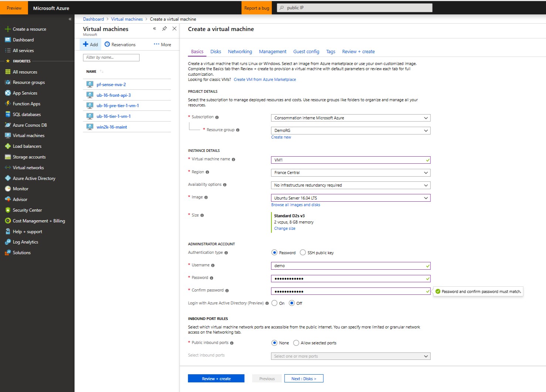Open the Review + create tab
The height and width of the screenshot is (392, 546).
click(x=358, y=52)
